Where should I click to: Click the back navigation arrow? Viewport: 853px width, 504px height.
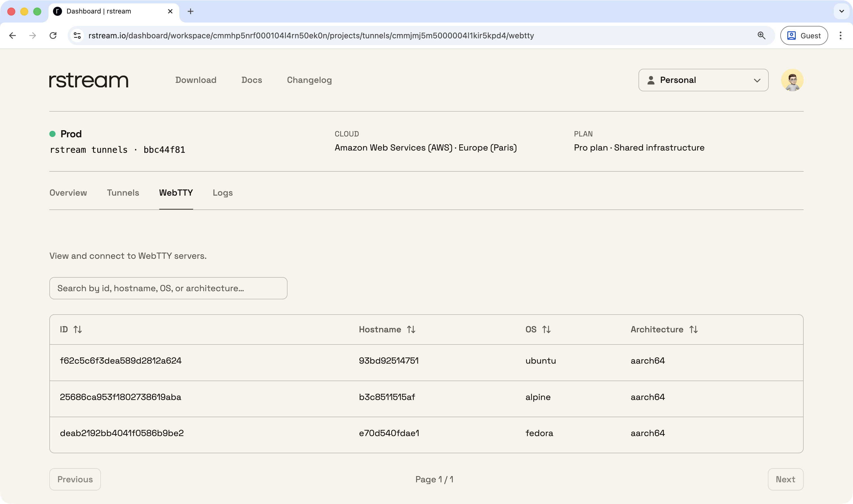(12, 35)
